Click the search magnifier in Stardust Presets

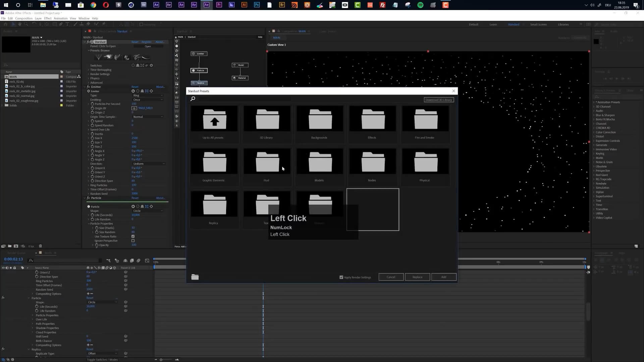tap(193, 99)
